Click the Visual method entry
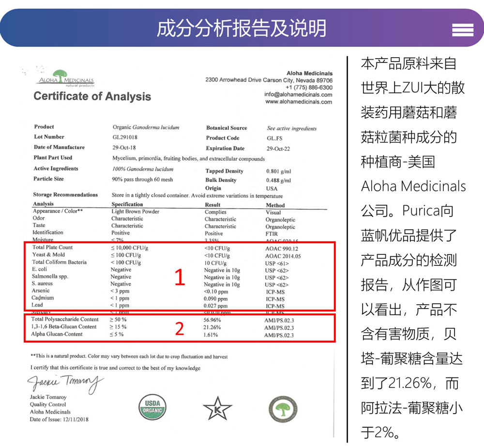 coord(273,213)
